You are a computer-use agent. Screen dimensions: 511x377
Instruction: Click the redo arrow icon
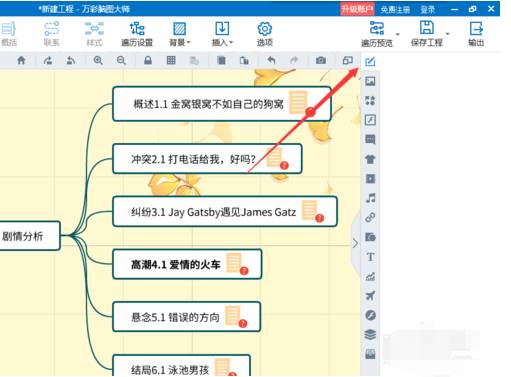294,60
